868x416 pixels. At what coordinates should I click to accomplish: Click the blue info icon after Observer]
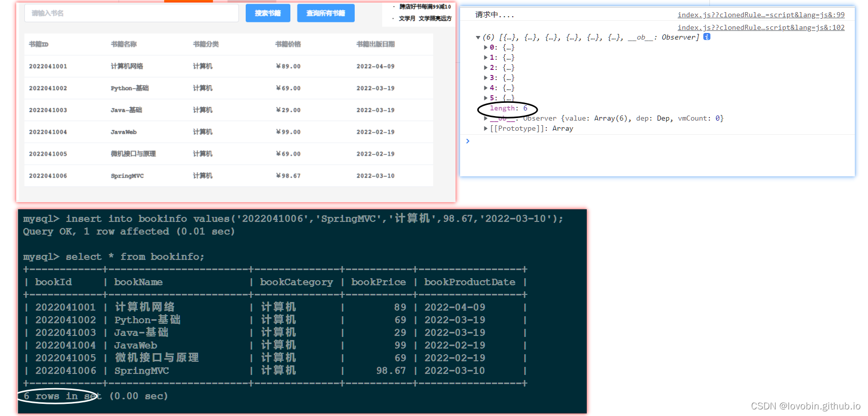point(707,36)
